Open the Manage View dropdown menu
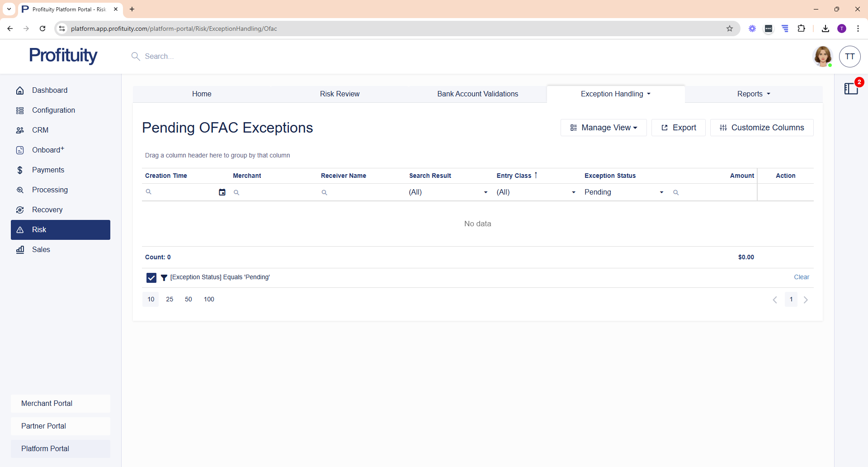Image resolution: width=868 pixels, height=467 pixels. click(604, 128)
